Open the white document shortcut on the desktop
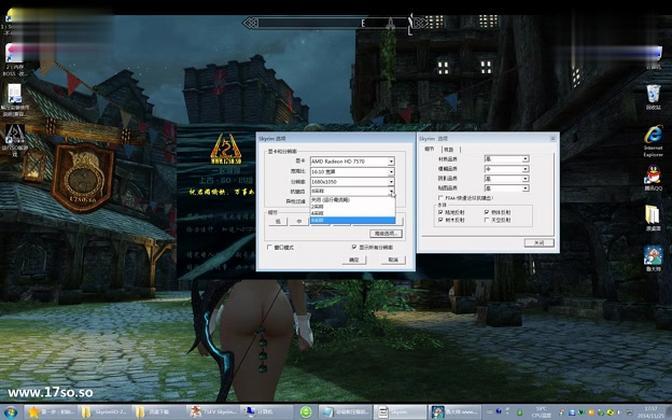672x420 pixels. point(15,100)
